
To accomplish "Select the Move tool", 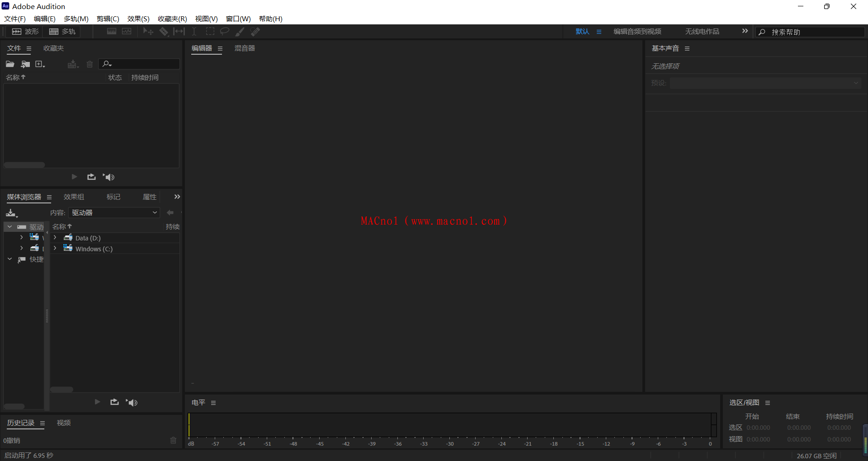I will tap(148, 31).
